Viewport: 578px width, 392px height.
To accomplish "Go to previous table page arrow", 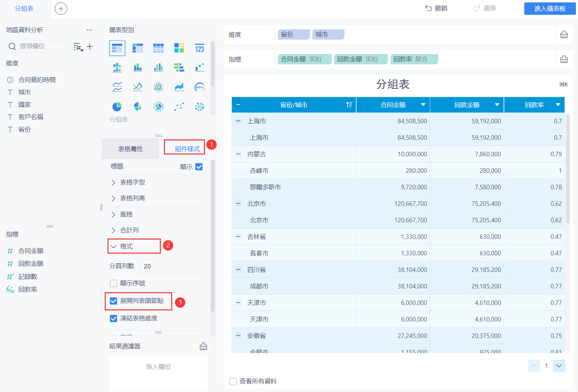I will [x=534, y=366].
